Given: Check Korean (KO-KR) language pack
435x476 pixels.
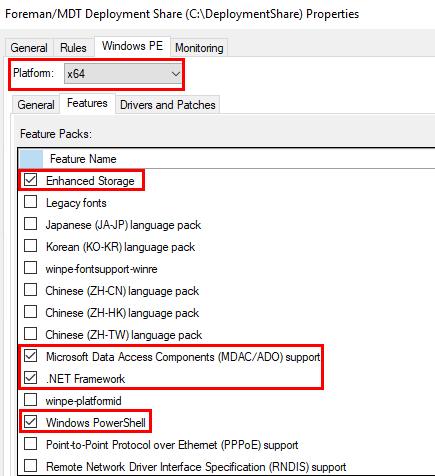Looking at the screenshot, I should 30,246.
